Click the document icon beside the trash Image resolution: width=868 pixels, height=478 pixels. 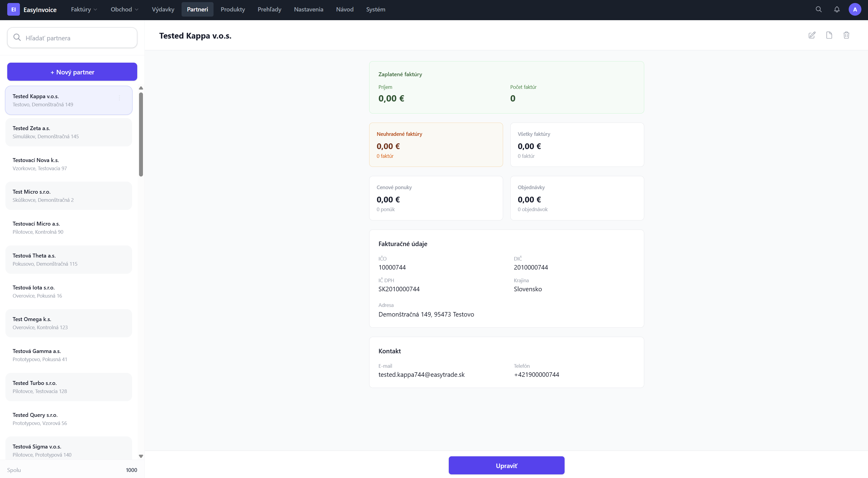coord(829,35)
